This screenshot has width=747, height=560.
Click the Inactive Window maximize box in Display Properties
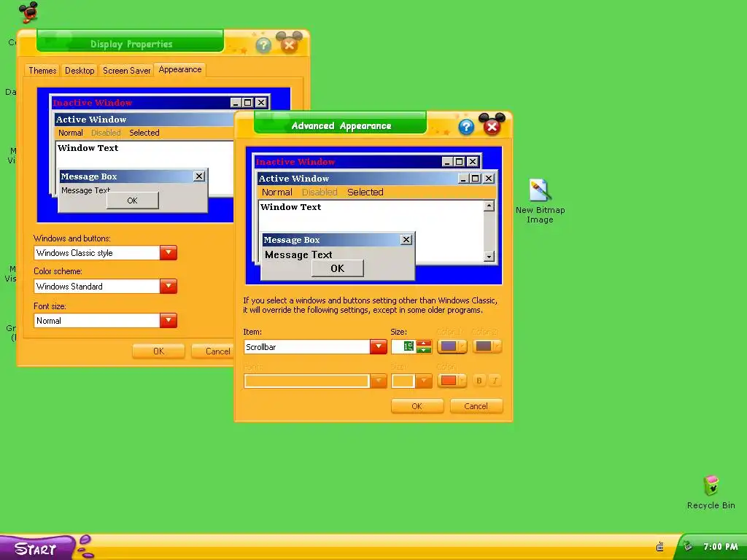(x=248, y=102)
